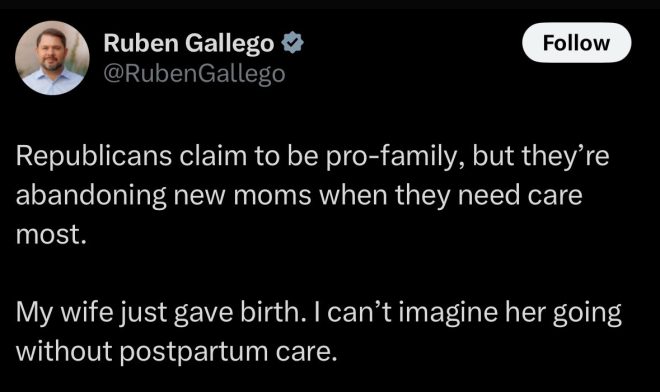
Task: Click the word "they're" in first line
Action: [565, 156]
